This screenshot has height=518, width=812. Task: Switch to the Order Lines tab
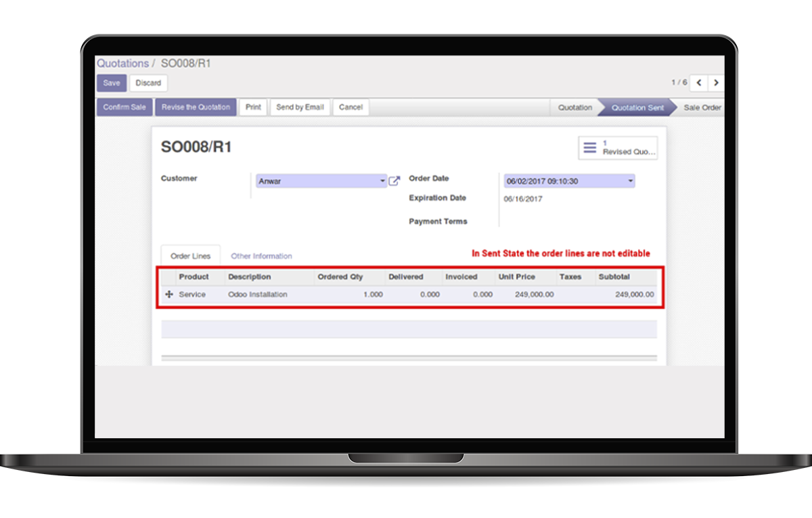tap(191, 256)
